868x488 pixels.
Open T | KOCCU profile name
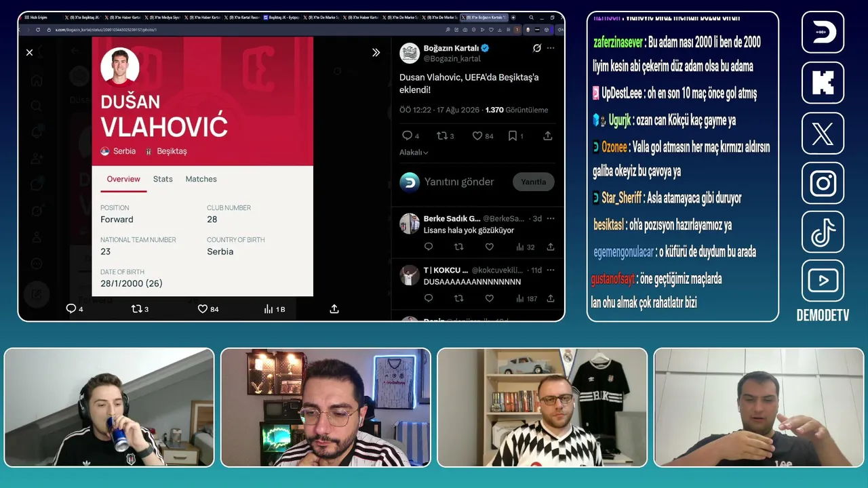(446, 270)
